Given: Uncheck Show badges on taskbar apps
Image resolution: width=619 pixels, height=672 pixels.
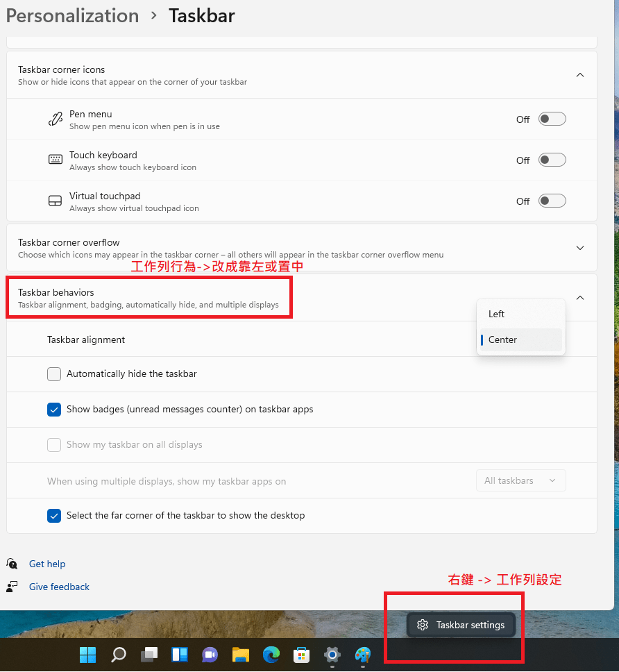Looking at the screenshot, I should click(53, 409).
